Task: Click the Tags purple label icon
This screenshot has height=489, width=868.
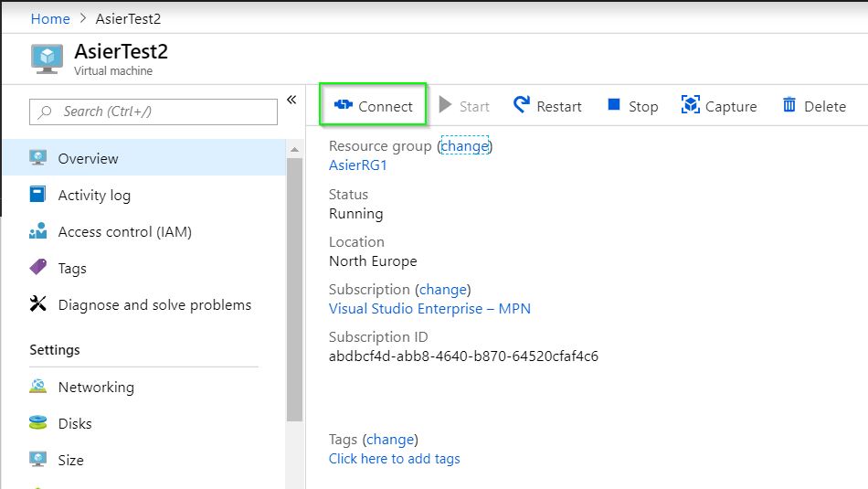Action: click(x=38, y=267)
